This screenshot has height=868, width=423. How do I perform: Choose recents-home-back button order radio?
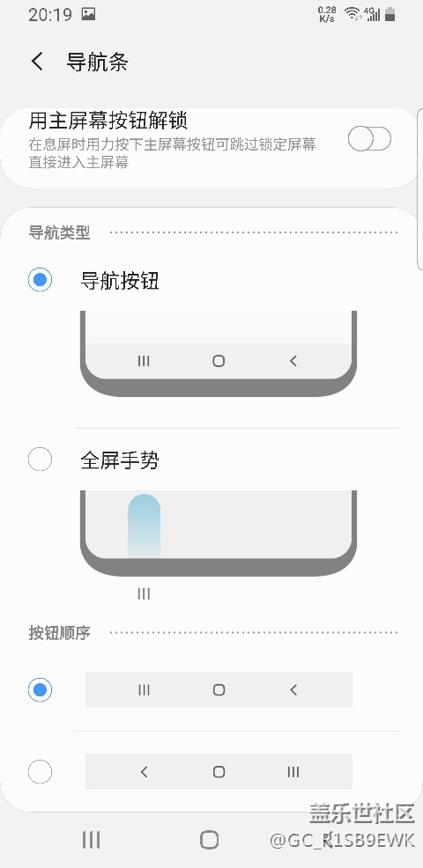click(40, 690)
